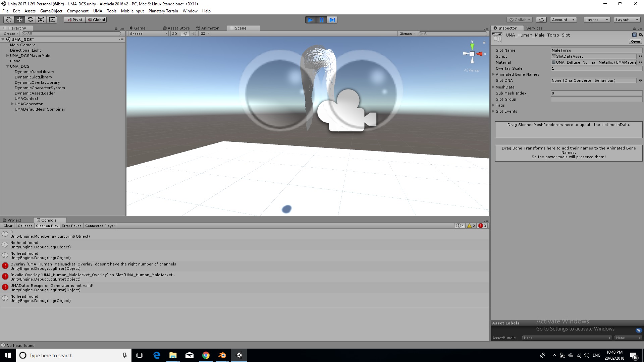Select the Rotate tool
This screenshot has height=362, width=644.
point(30,19)
